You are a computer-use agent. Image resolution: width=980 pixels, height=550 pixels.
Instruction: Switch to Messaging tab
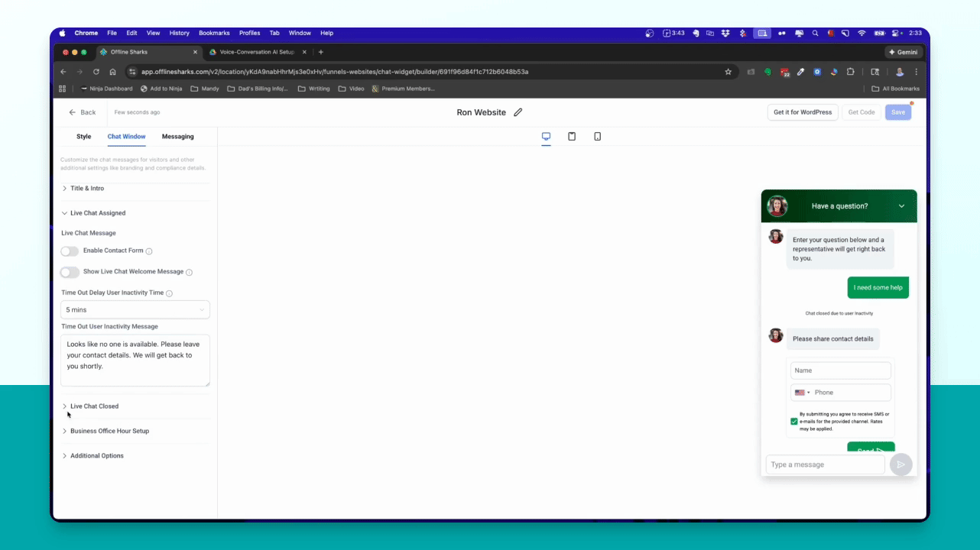[x=177, y=137]
